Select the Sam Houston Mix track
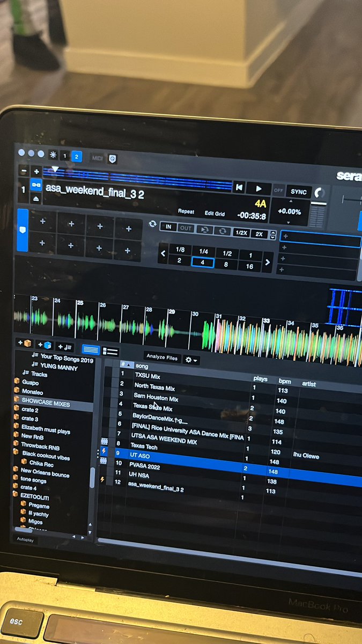Viewport: 362px width, 644px height. click(156, 398)
